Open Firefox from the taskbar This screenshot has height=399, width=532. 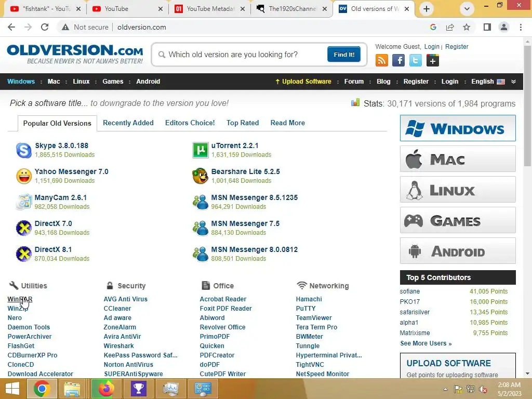tap(106, 389)
